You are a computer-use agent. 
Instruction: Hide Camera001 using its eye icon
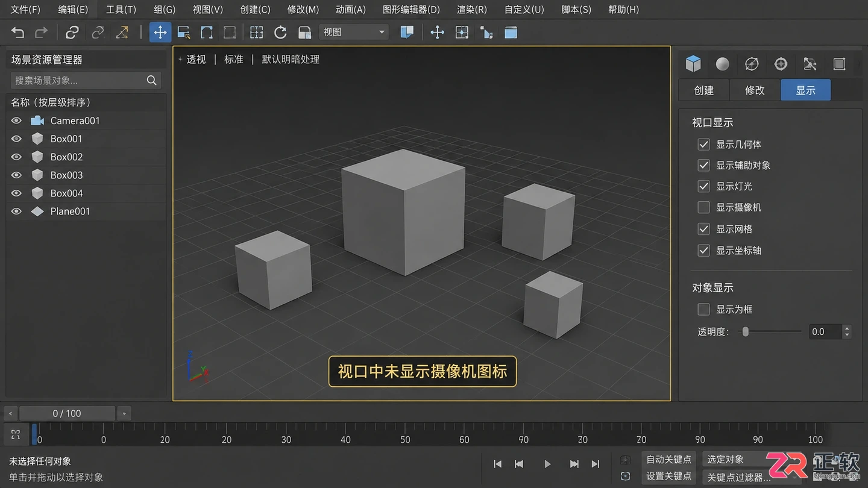(16, 120)
